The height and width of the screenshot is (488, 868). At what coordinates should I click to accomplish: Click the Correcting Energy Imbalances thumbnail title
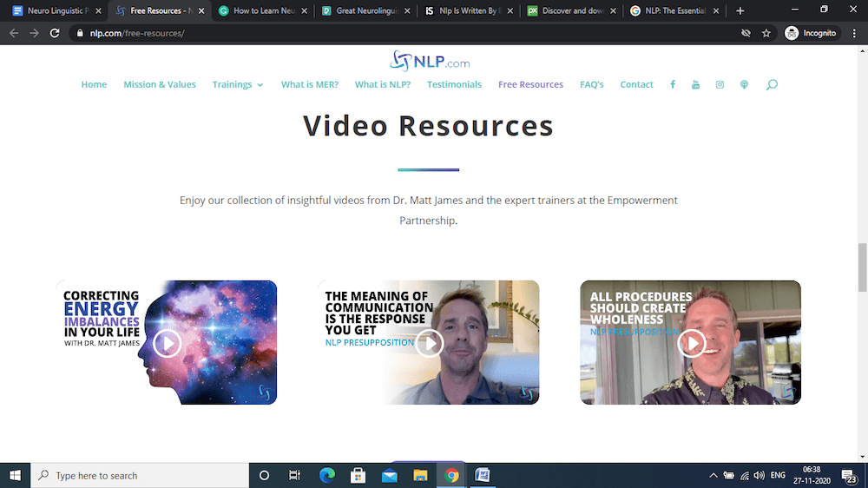pos(102,319)
